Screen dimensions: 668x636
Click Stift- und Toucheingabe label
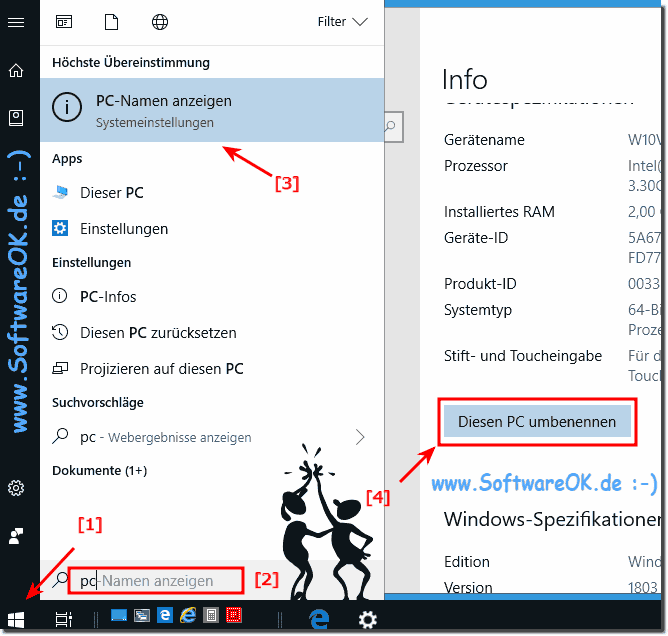[523, 356]
